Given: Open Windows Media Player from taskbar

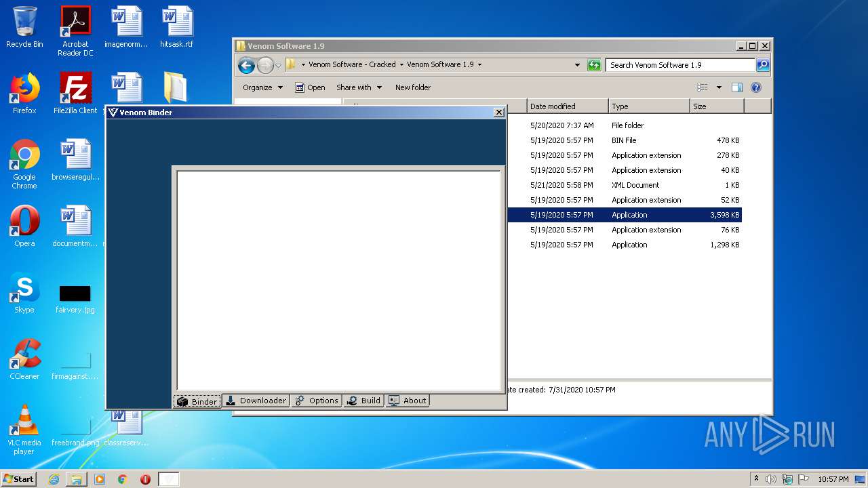Looking at the screenshot, I should click(100, 479).
